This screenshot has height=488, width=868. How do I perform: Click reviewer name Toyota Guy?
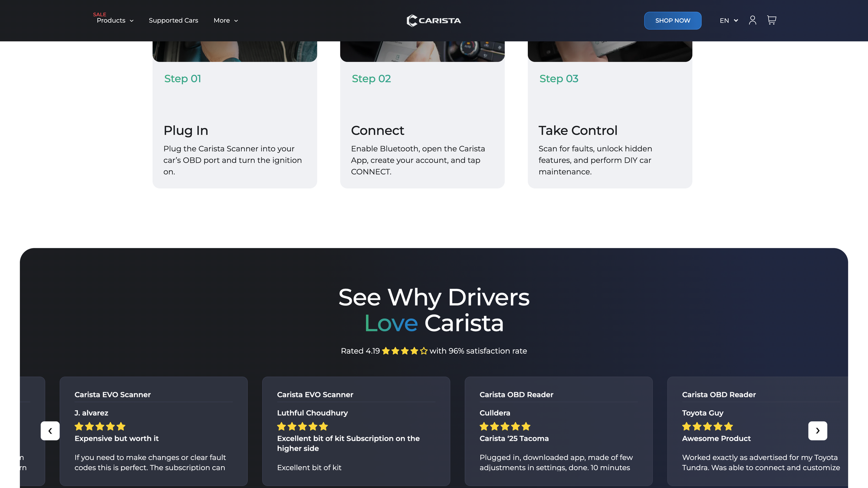(x=703, y=413)
